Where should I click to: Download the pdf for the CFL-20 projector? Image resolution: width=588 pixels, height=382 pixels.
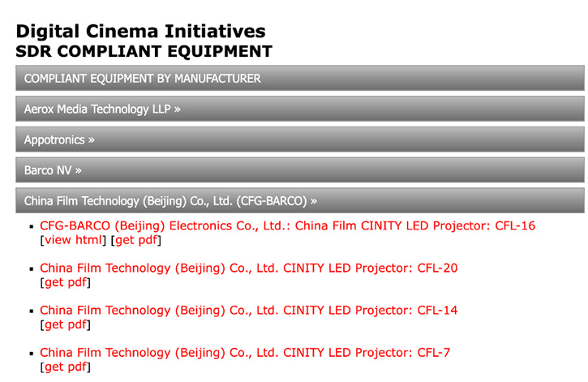coord(66,282)
